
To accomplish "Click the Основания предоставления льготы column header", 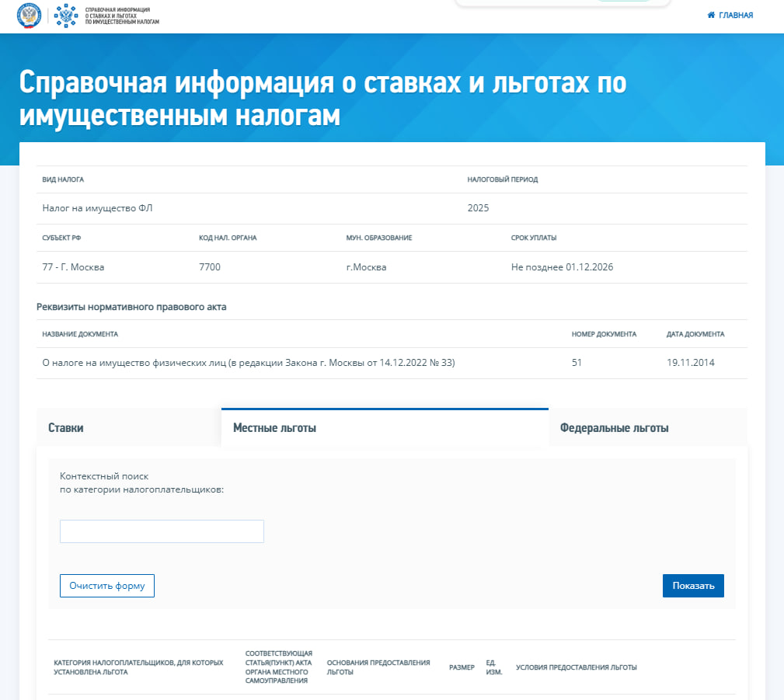I will (378, 667).
